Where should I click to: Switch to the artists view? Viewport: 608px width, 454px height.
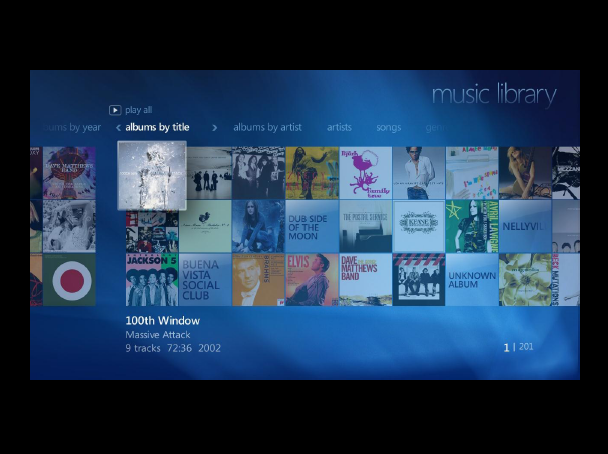pos(339,127)
